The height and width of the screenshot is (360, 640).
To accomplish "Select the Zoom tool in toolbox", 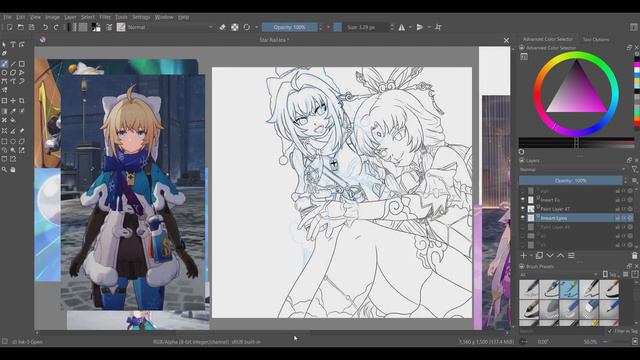I will pos(4,169).
